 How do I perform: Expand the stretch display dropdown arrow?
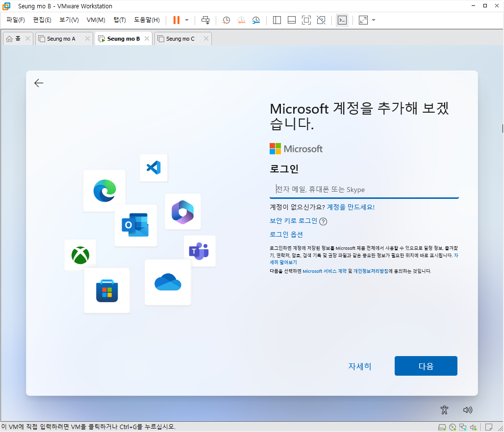(x=374, y=20)
